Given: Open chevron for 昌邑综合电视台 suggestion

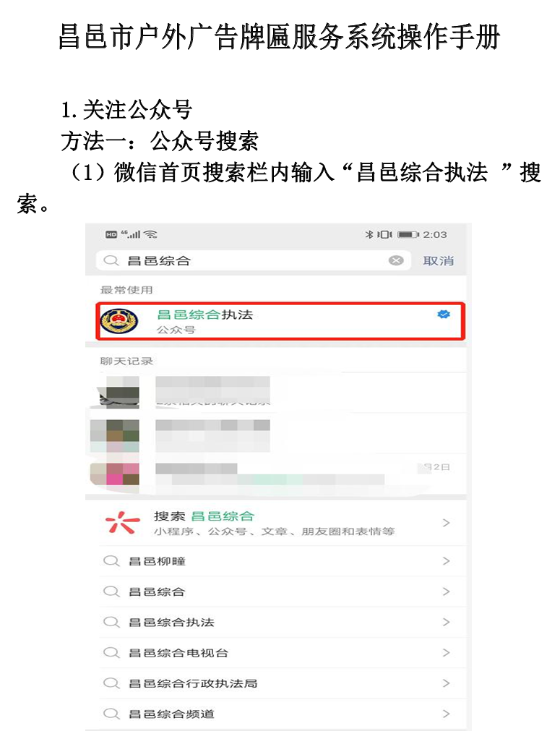Looking at the screenshot, I should point(446,653).
